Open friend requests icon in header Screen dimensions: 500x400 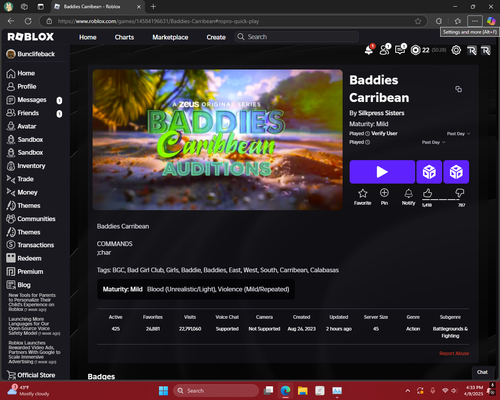[x=385, y=50]
